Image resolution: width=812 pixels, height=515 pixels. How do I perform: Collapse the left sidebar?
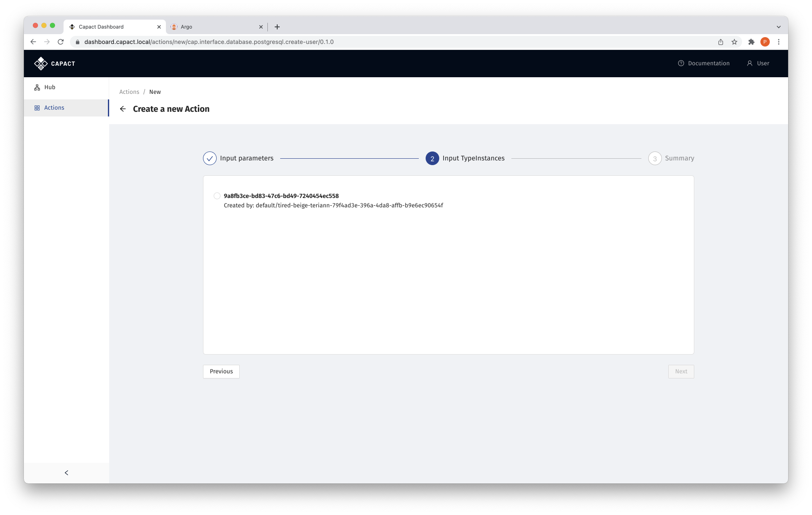click(x=67, y=473)
